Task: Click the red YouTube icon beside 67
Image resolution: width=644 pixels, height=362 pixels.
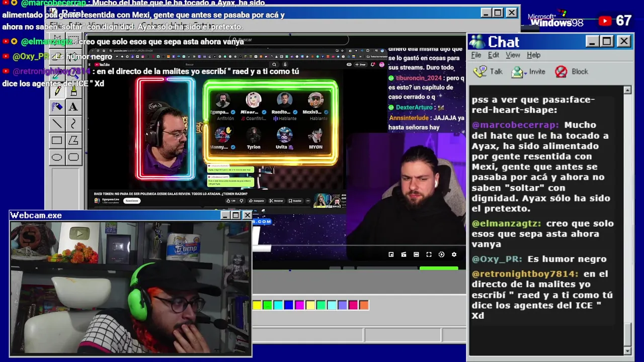Action: pyautogui.click(x=605, y=21)
